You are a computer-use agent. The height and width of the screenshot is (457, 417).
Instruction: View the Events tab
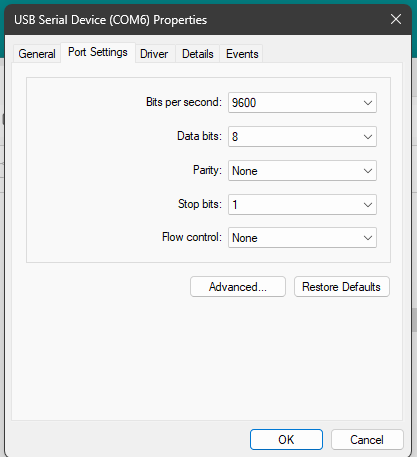click(242, 54)
